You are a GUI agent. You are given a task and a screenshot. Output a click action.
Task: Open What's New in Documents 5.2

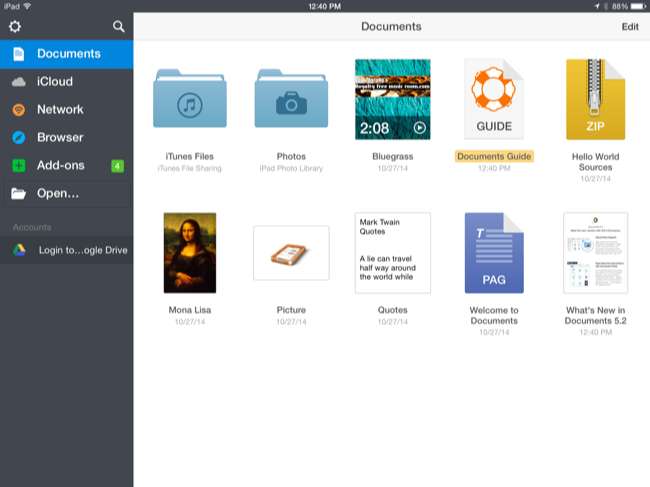[596, 252]
